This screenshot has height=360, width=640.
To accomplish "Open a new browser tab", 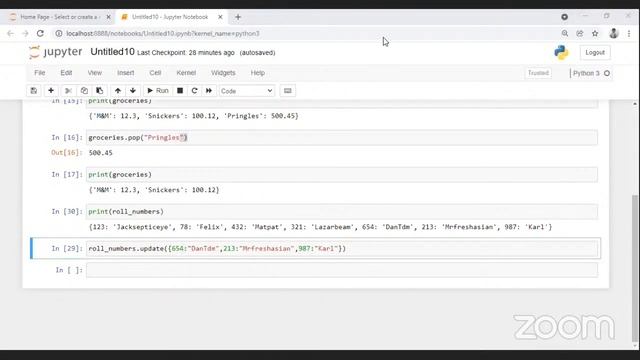I will (x=238, y=17).
